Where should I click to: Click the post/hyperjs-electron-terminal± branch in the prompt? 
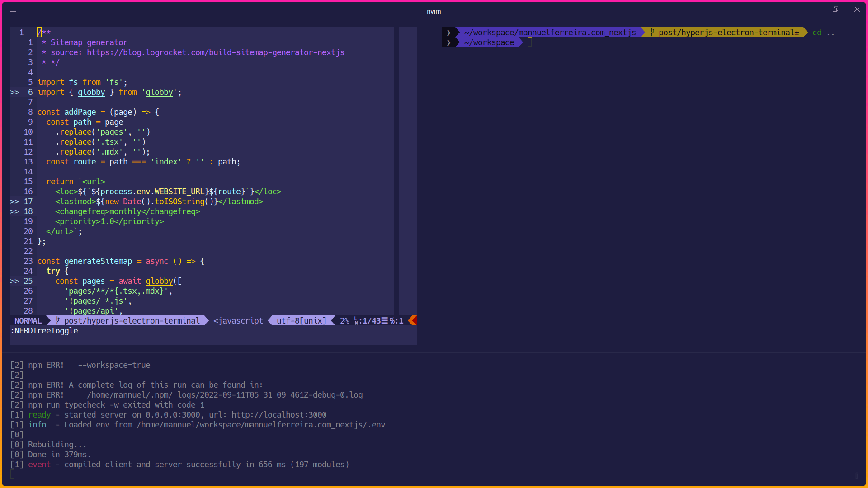(x=729, y=33)
